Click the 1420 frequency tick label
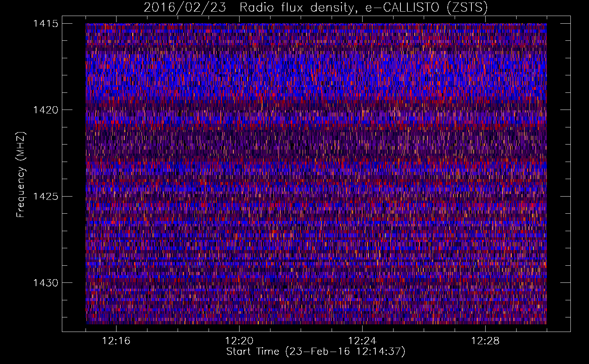Viewport: 589px width, 364px height. pos(46,110)
